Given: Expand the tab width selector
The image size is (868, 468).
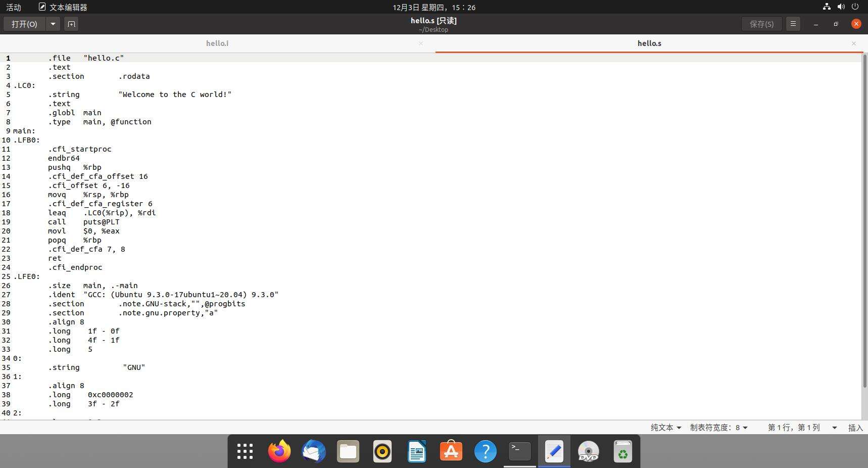Looking at the screenshot, I should pos(718,428).
